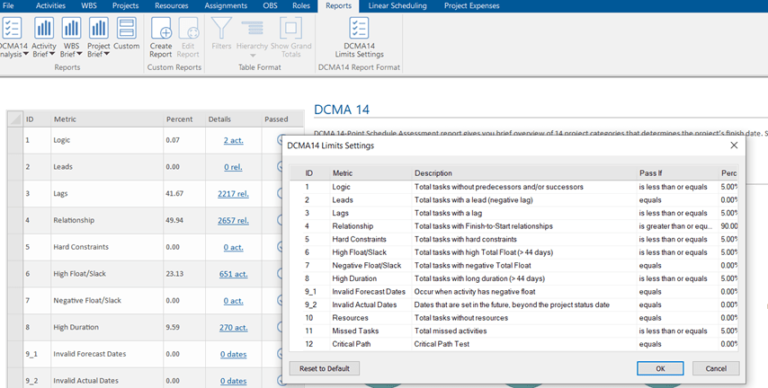Open the '2217 rel.' Lags details link
768x388 pixels.
(x=233, y=194)
